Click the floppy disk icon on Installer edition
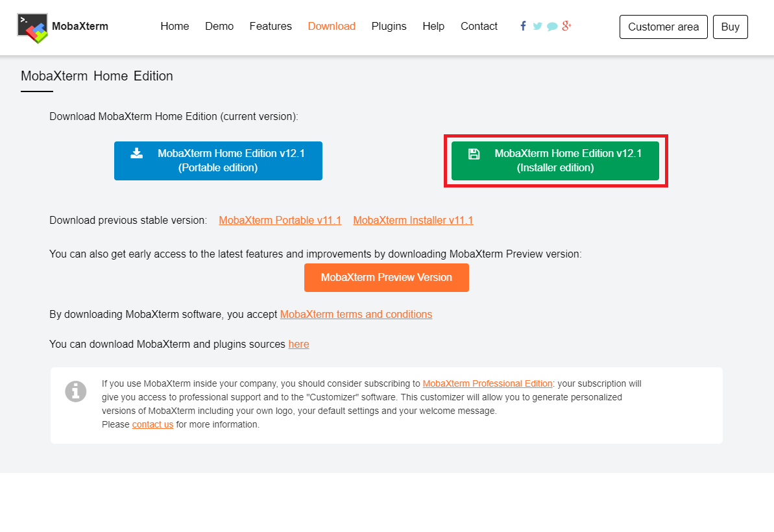This screenshot has height=532, width=774. click(474, 154)
